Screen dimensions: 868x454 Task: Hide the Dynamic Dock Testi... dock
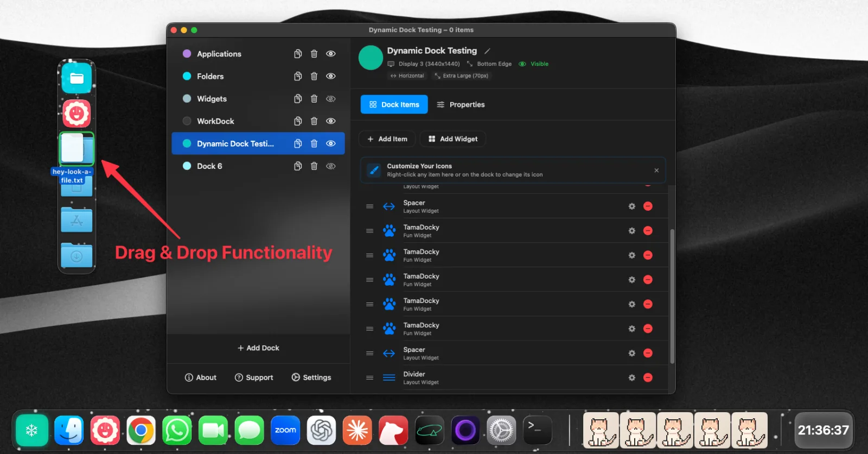pos(331,143)
